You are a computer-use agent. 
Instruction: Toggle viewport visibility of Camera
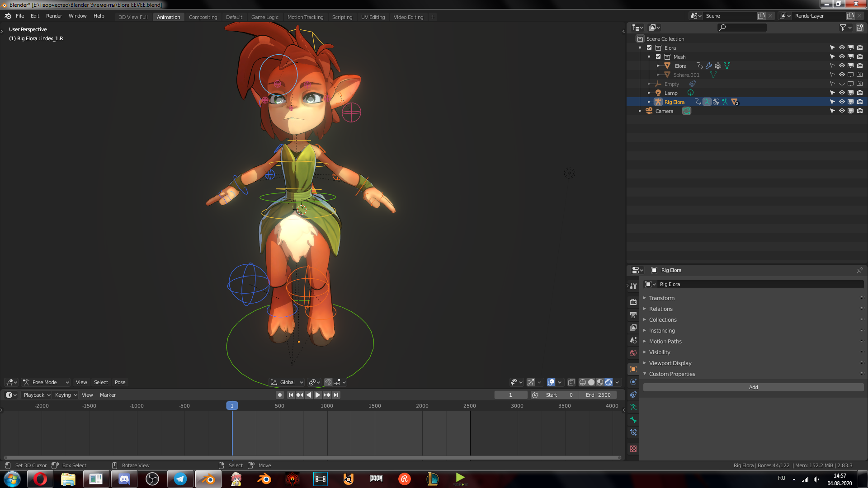click(842, 111)
